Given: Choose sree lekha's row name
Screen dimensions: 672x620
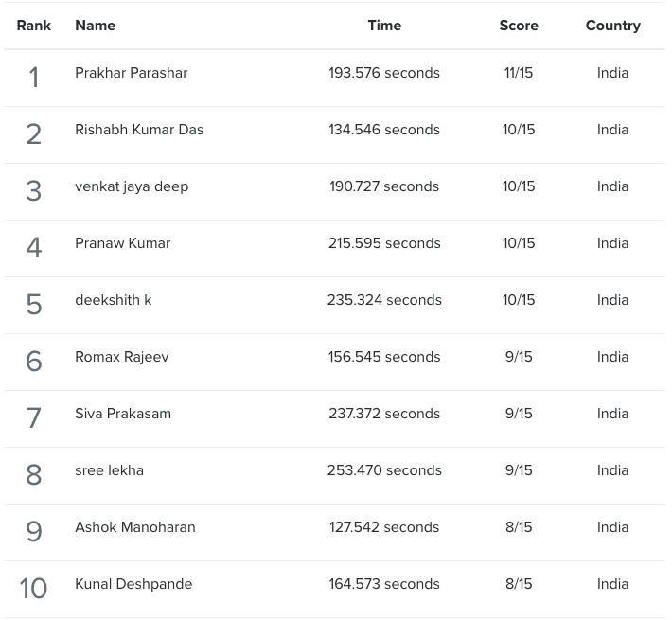Looking at the screenshot, I should point(109,470).
